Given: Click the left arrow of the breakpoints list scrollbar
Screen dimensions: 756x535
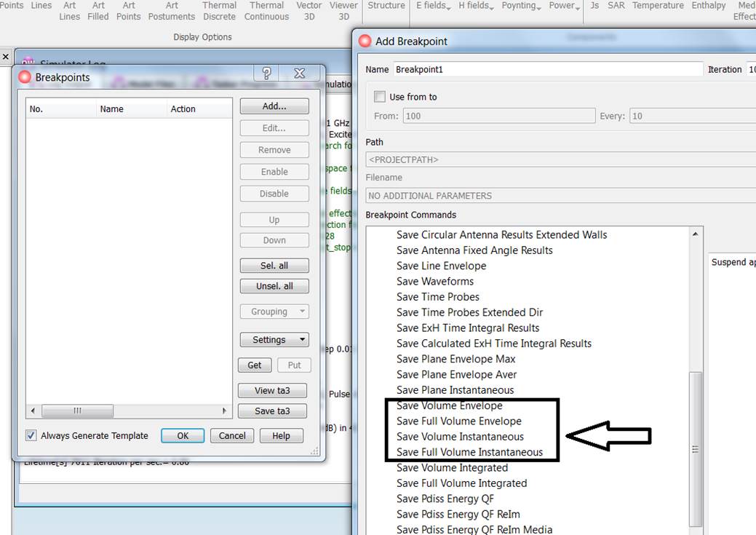Looking at the screenshot, I should 33,411.
